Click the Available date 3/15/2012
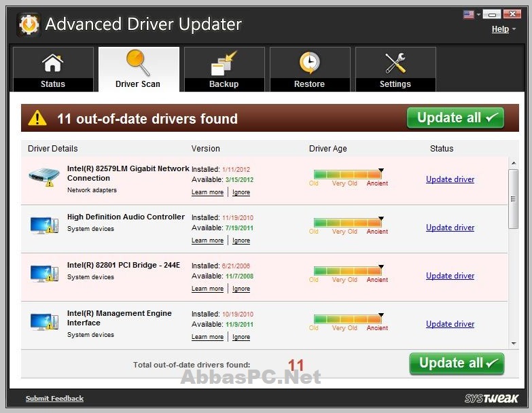The image size is (532, 413). point(240,180)
